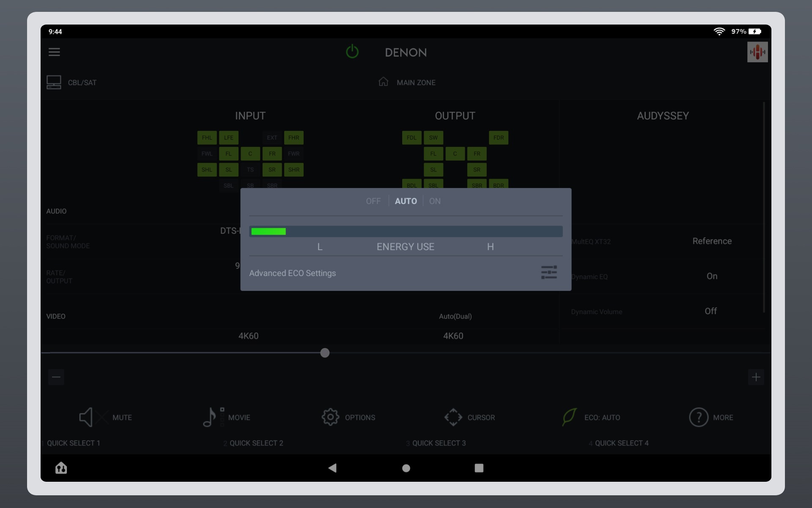Tap the ECO leaf icon
Image resolution: width=812 pixels, height=508 pixels.
click(x=569, y=417)
